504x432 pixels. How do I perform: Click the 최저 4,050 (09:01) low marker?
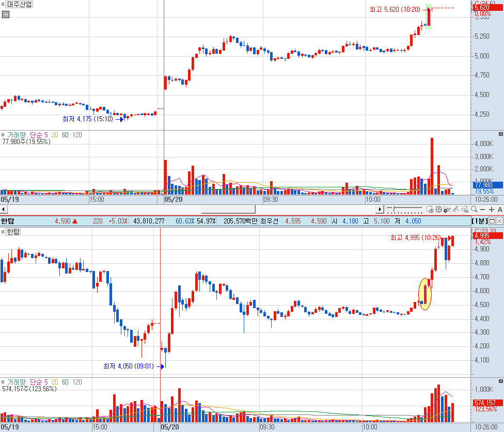pos(129,366)
